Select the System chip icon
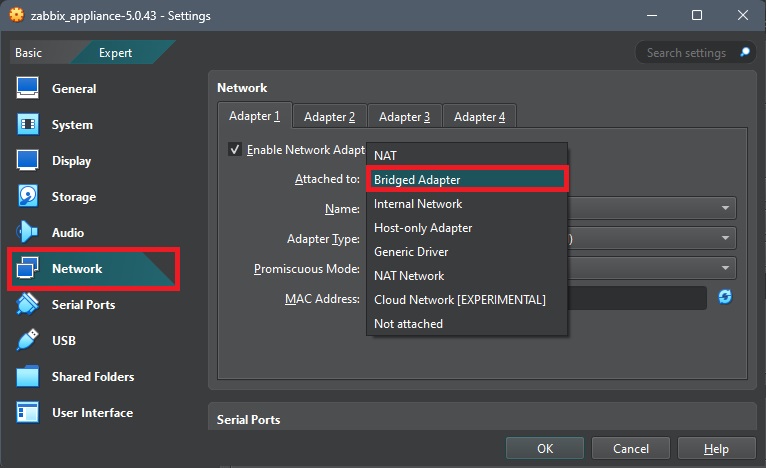This screenshot has width=766, height=468. coord(28,125)
